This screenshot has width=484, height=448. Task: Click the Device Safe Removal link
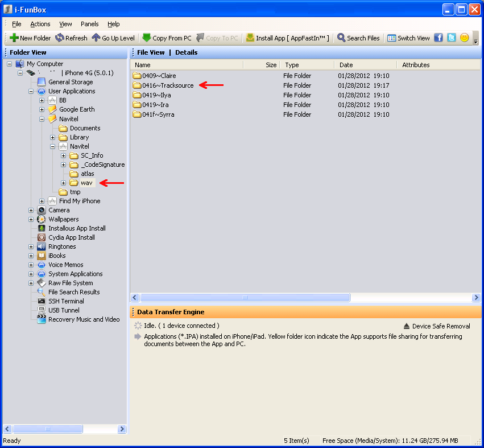coord(441,326)
